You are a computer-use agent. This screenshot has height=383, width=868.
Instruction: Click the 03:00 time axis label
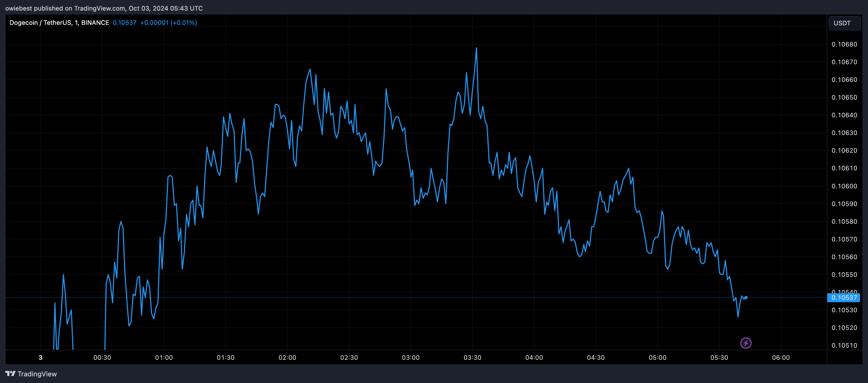click(410, 357)
